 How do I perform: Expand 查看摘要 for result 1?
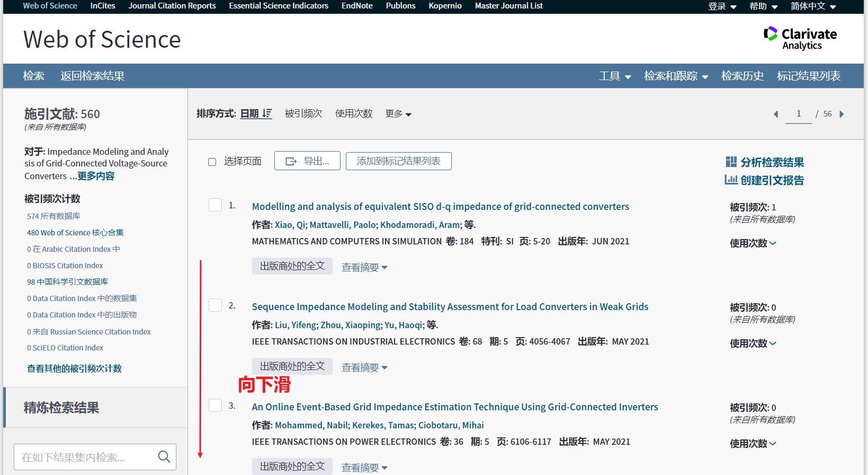364,267
